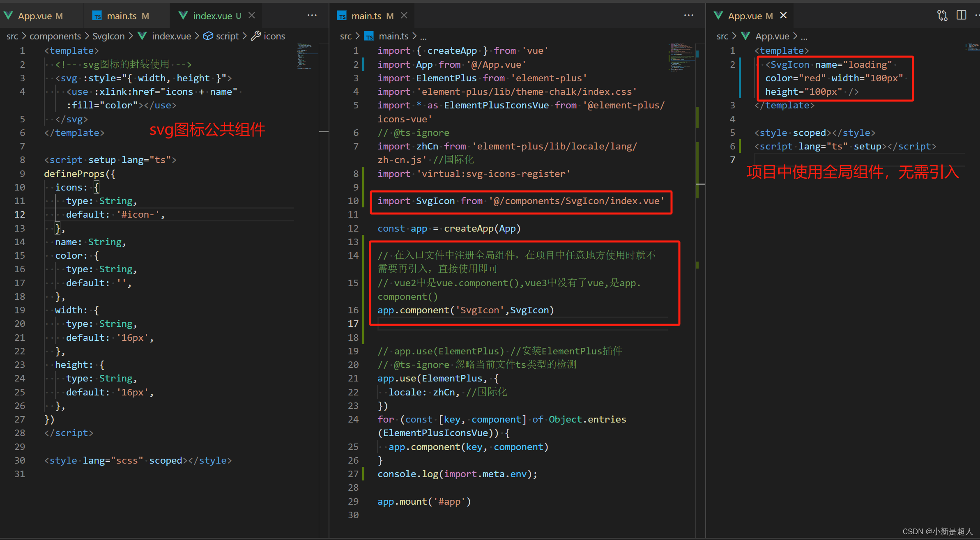Open the src breadcrumb in middle editor

point(345,36)
